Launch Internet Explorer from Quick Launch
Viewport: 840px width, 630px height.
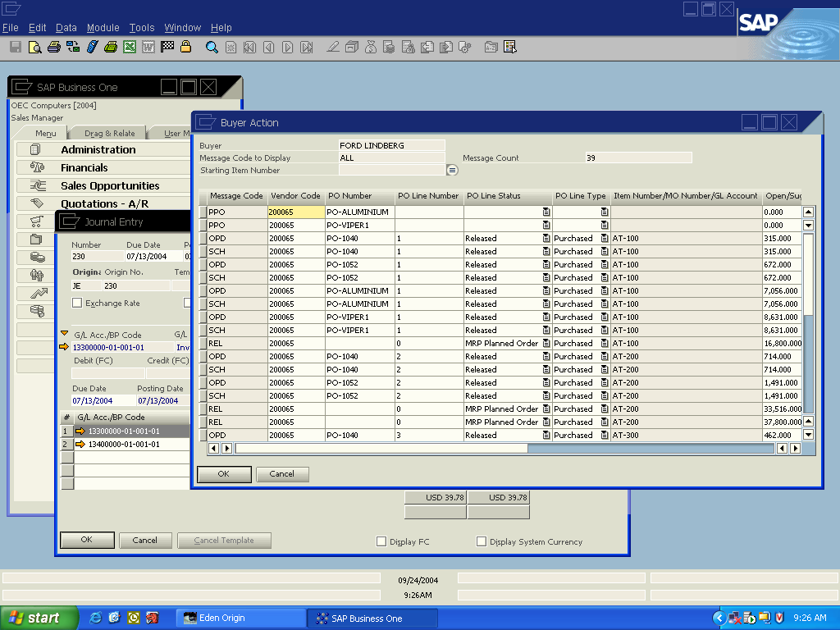click(x=95, y=618)
